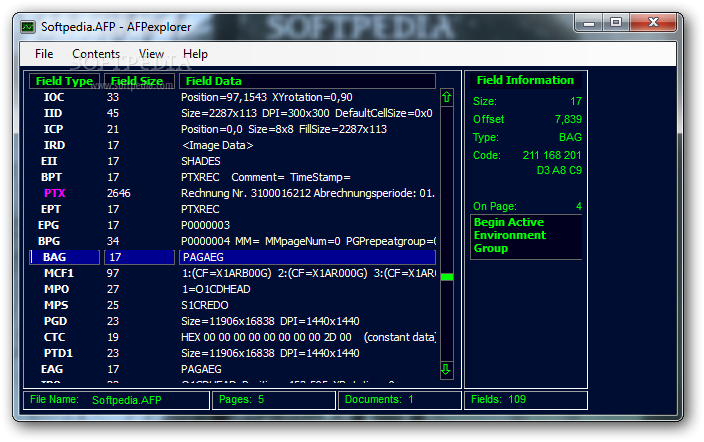Select the CTC field row
This screenshot has width=704, height=442.
233,337
